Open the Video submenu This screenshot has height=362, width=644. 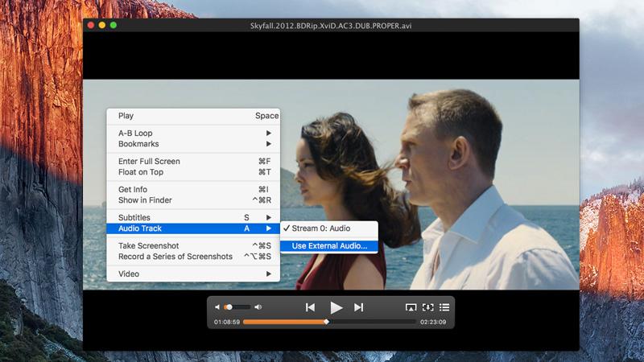[193, 274]
